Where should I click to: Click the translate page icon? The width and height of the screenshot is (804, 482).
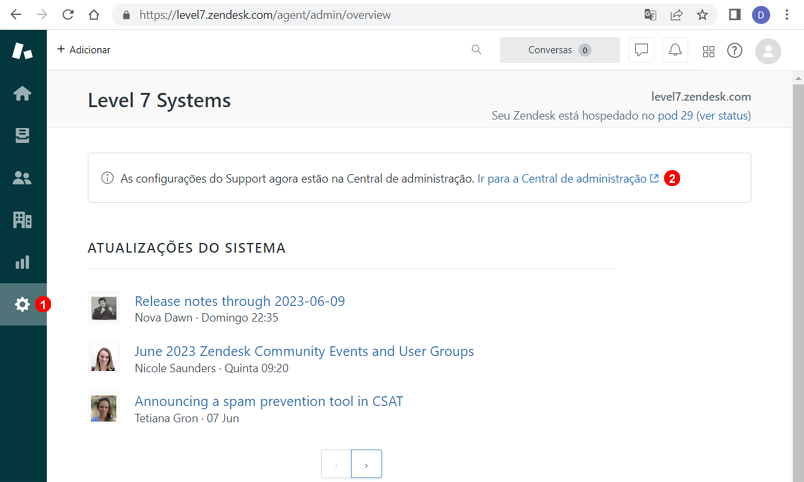pyautogui.click(x=650, y=14)
